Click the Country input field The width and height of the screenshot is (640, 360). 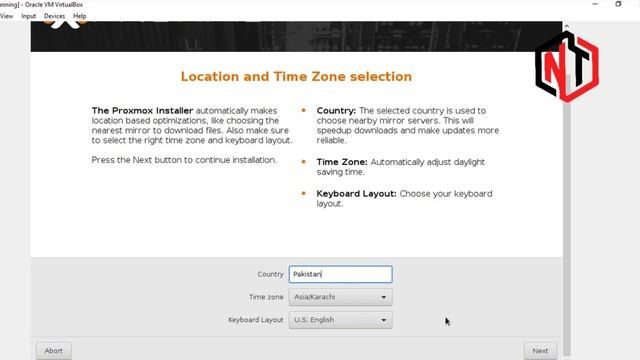pyautogui.click(x=340, y=274)
